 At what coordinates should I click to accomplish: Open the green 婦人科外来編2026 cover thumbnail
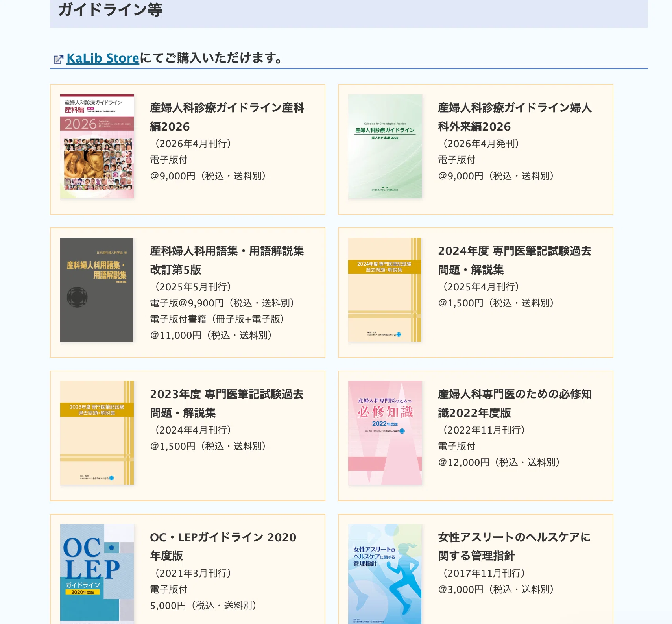pos(385,146)
